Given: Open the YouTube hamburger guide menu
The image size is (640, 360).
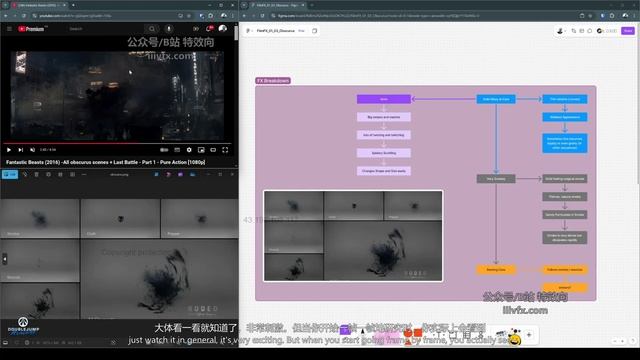Looking at the screenshot, I should (x=9, y=29).
